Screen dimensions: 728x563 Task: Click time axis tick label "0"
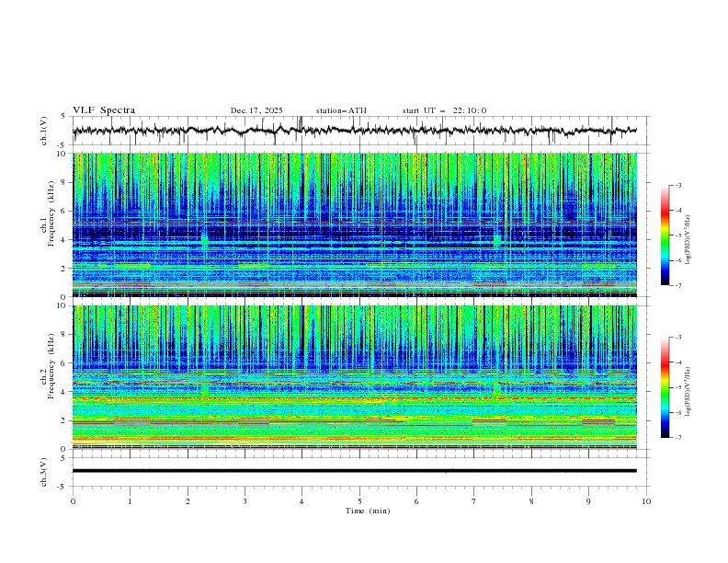tap(73, 501)
